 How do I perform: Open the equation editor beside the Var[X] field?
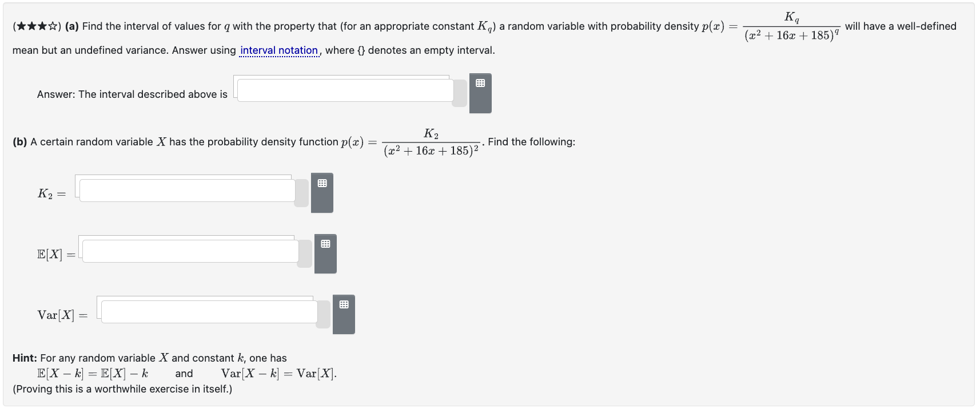(343, 314)
